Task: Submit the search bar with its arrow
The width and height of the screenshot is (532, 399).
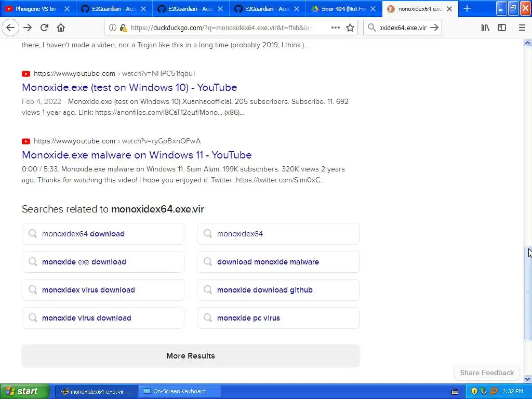Action: coord(434,28)
